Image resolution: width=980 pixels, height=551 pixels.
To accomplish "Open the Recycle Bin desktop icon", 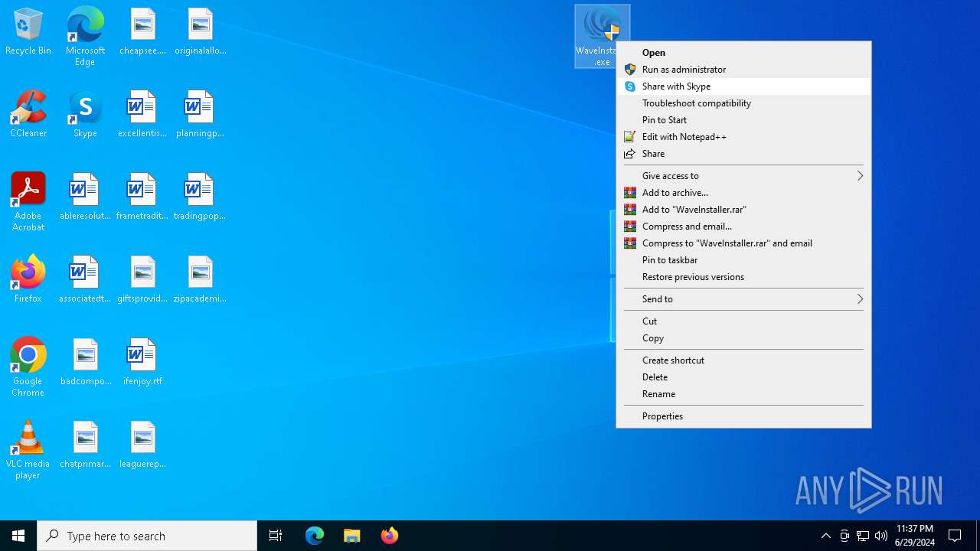I will (x=28, y=32).
